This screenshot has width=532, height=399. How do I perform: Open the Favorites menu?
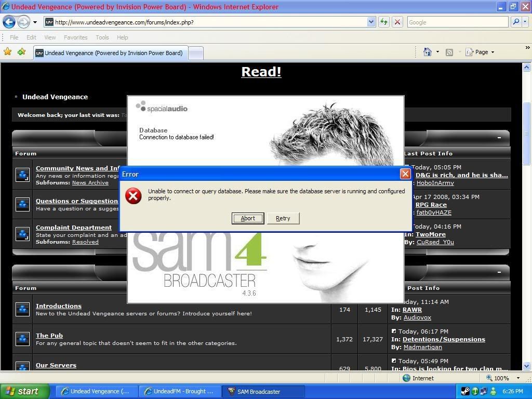[76, 37]
